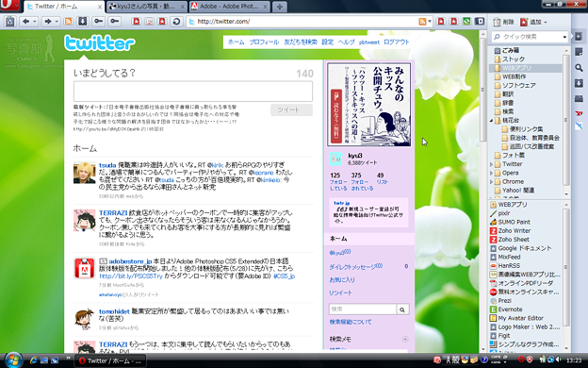Open the Bookmarks panel star icon
This screenshot has height=368, width=588.
[x=579, y=37]
